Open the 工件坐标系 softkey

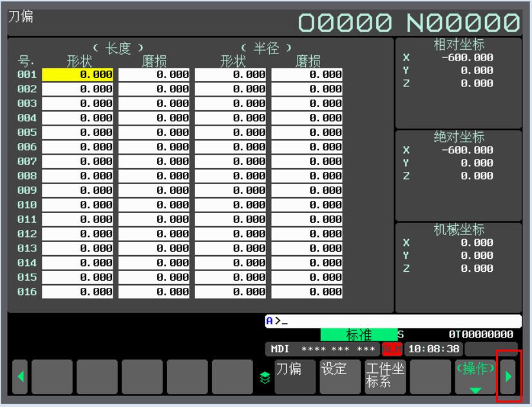(385, 377)
